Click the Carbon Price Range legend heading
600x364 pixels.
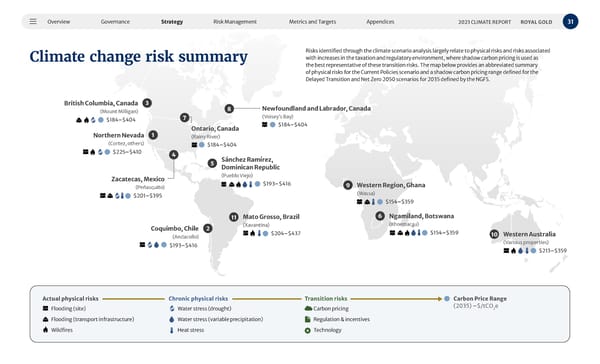coord(480,299)
